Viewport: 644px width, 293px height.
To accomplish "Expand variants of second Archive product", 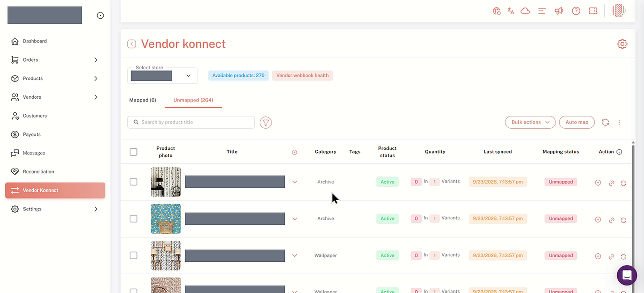I will pyautogui.click(x=294, y=219).
